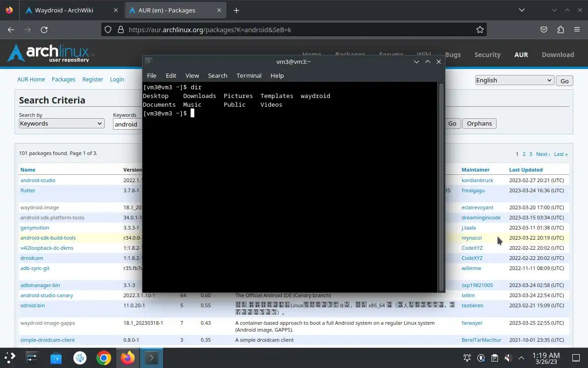Go to the Security section in the Arch nav
Viewport: 588px width, 368px height.
click(487, 54)
